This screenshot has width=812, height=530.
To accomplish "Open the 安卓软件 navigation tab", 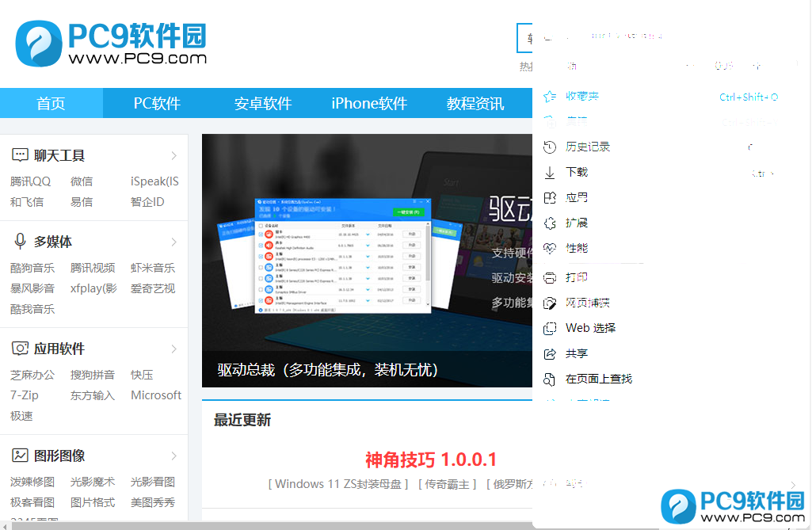I will coord(263,103).
